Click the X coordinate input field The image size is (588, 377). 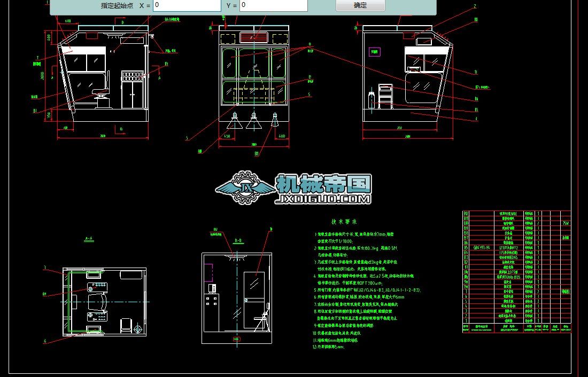pos(187,5)
